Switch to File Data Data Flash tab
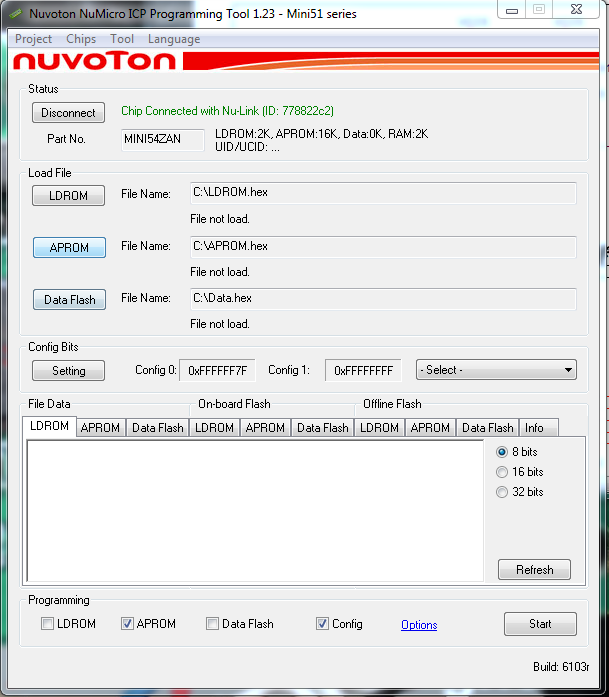 pos(158,428)
